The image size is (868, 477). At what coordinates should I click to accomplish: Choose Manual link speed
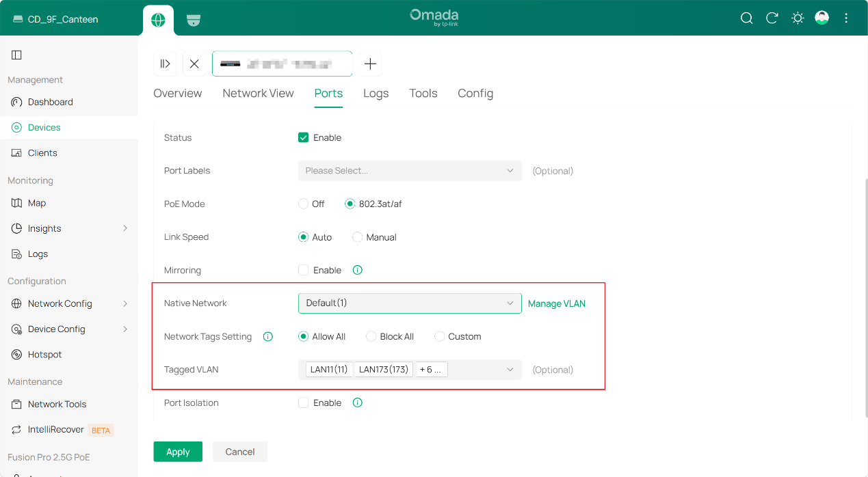pos(358,237)
